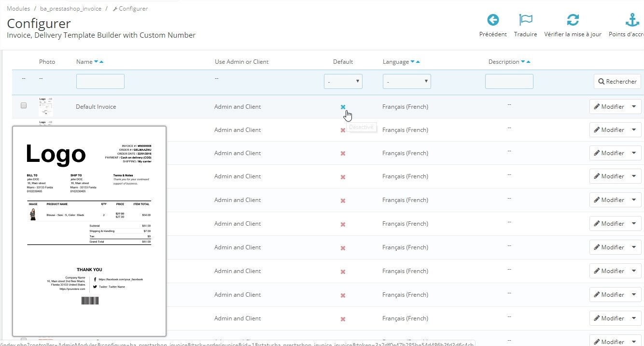Sort the Description column descending with the down arrow
Viewport: 644px width, 346px height.
tap(523, 62)
